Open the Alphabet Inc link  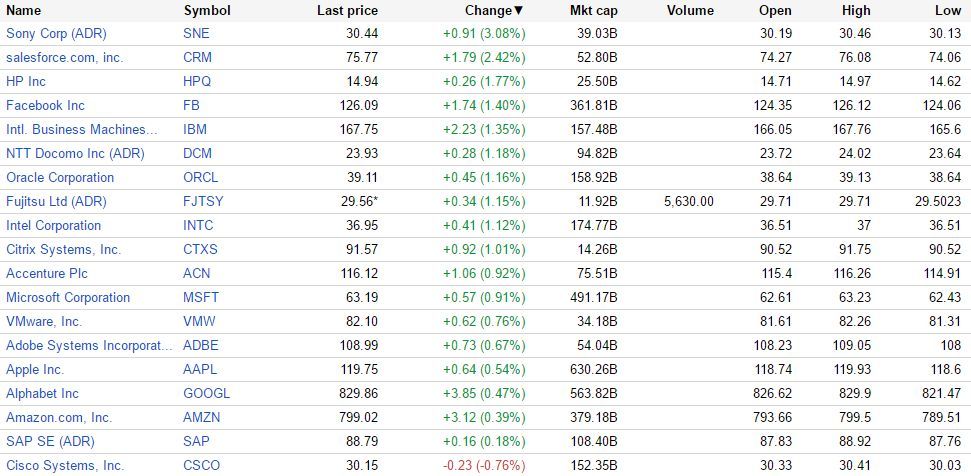pyautogui.click(x=42, y=393)
